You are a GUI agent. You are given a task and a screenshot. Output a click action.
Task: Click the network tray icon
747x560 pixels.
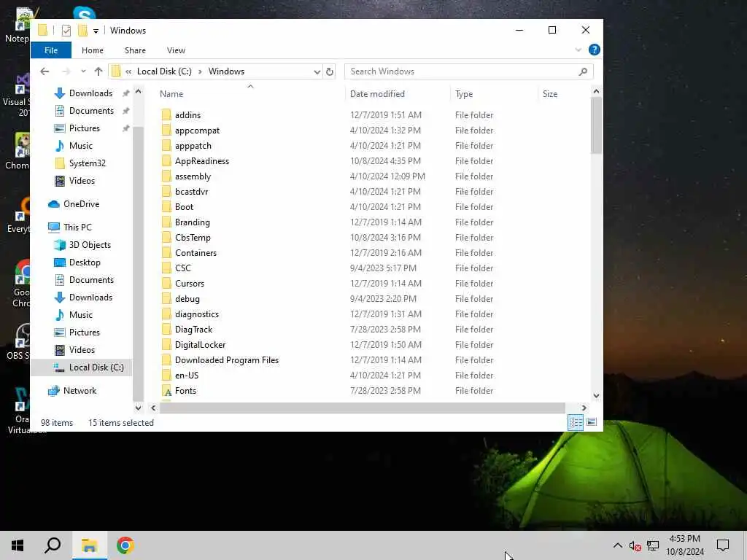[x=653, y=545]
